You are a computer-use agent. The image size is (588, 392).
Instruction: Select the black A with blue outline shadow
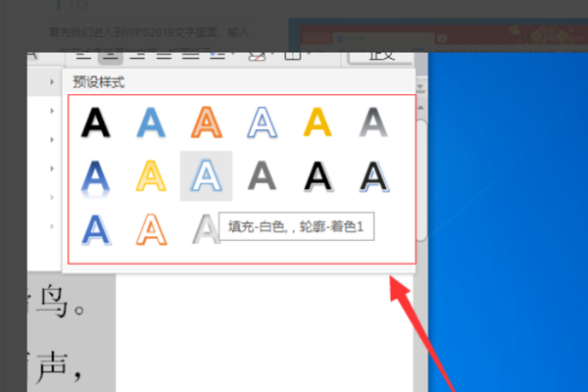click(374, 176)
